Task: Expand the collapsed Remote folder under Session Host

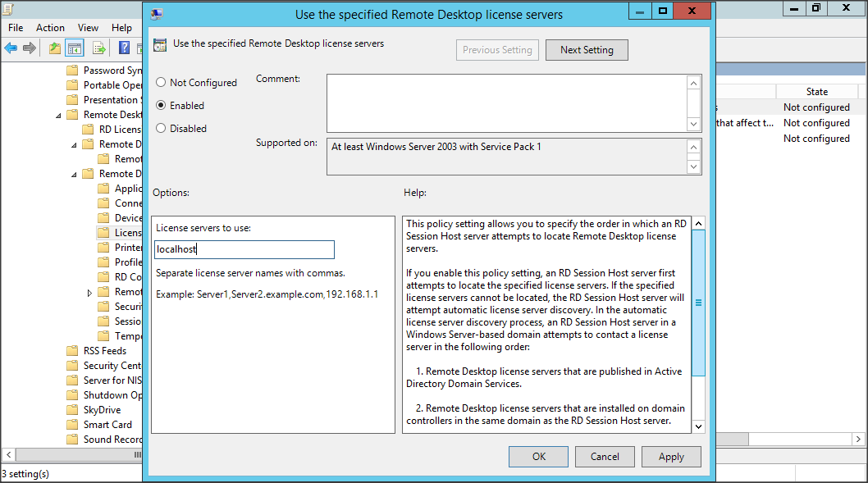Action: click(89, 293)
